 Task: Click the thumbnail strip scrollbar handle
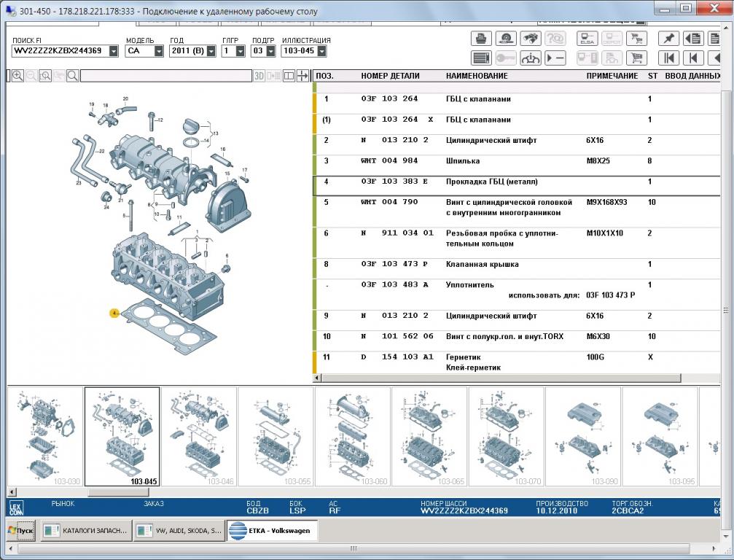click(x=118, y=492)
